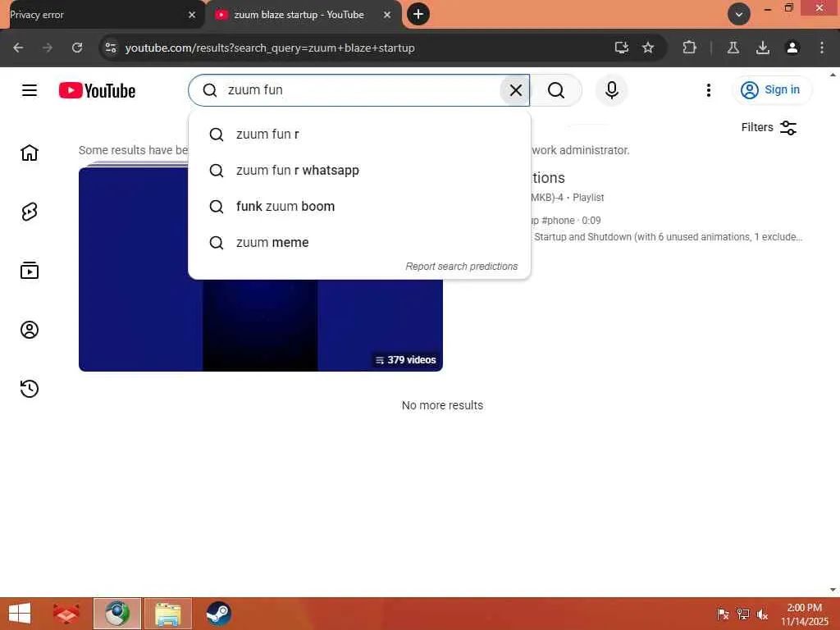This screenshot has height=630, width=840.
Task: Open the muted volume tray icon
Action: [x=762, y=614]
